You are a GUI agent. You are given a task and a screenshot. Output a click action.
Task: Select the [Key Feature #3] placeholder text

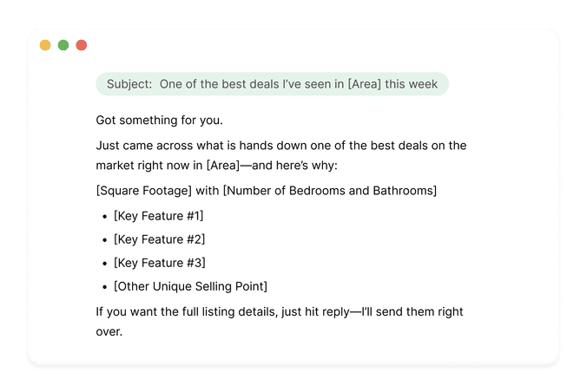point(159,263)
